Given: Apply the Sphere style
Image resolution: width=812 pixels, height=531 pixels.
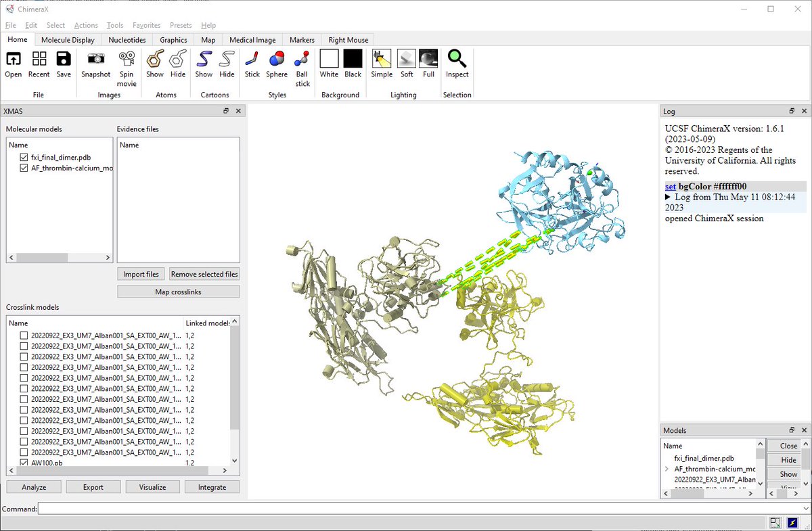Looking at the screenshot, I should coord(277,60).
